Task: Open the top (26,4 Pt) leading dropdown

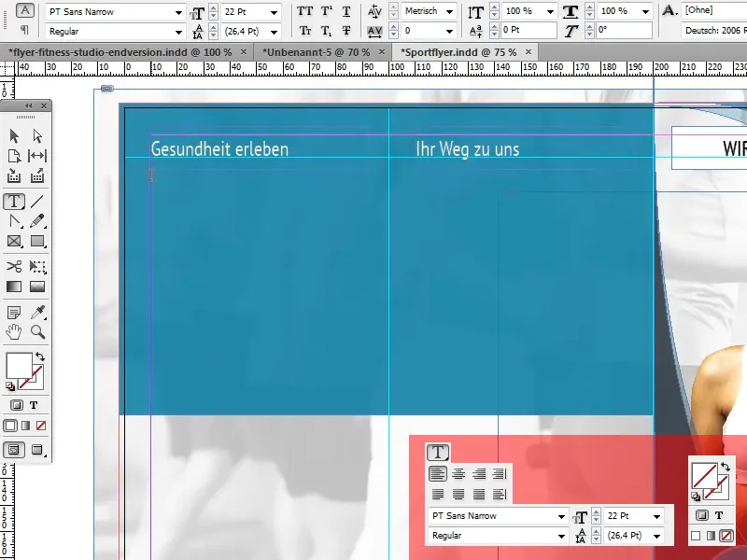Action: (274, 32)
